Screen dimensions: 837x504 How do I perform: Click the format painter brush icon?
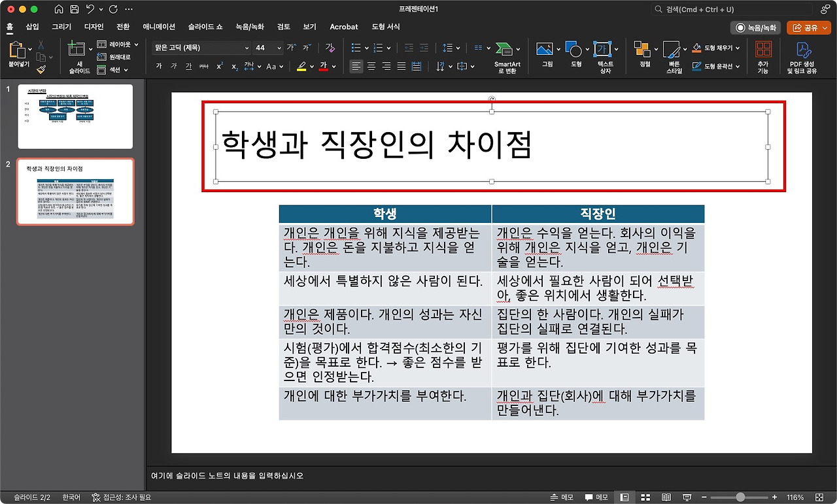coord(41,69)
